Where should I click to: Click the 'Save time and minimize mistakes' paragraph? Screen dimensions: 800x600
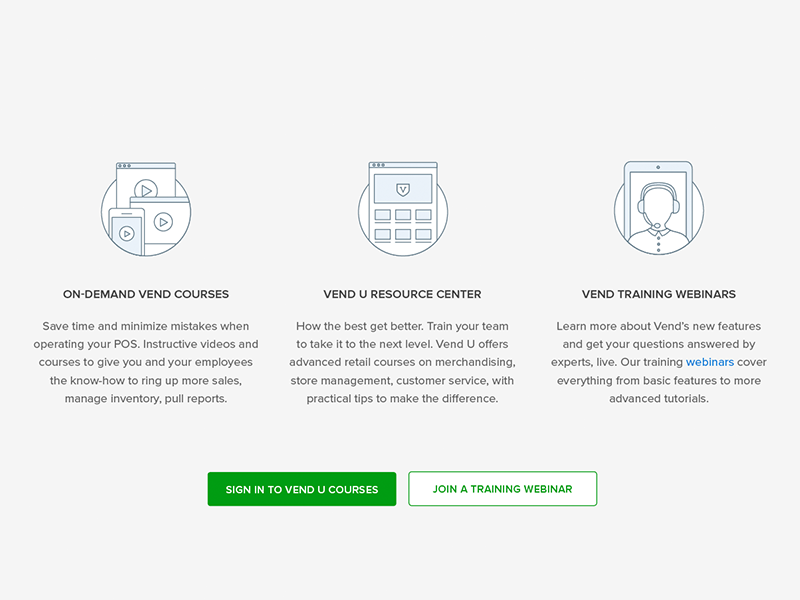[x=146, y=362]
